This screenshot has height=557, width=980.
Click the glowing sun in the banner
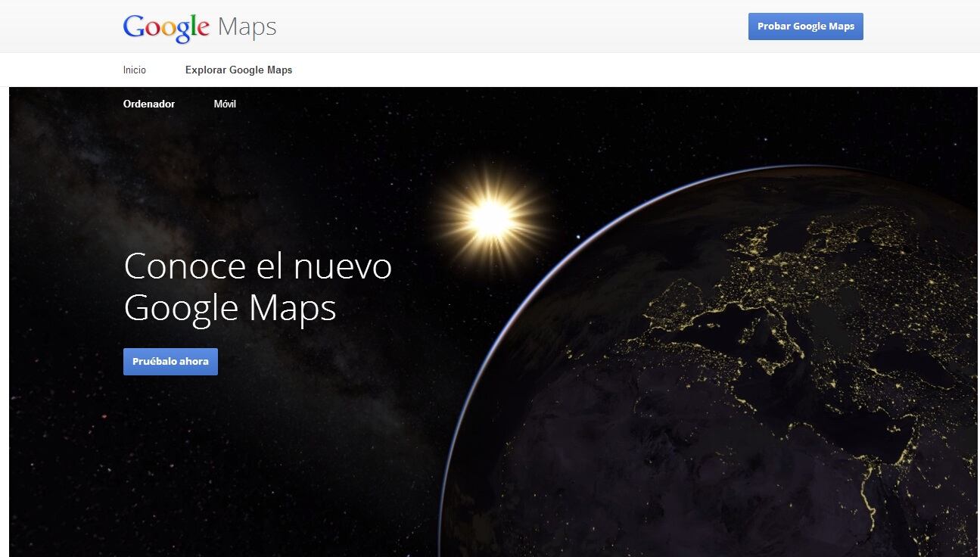(x=491, y=219)
